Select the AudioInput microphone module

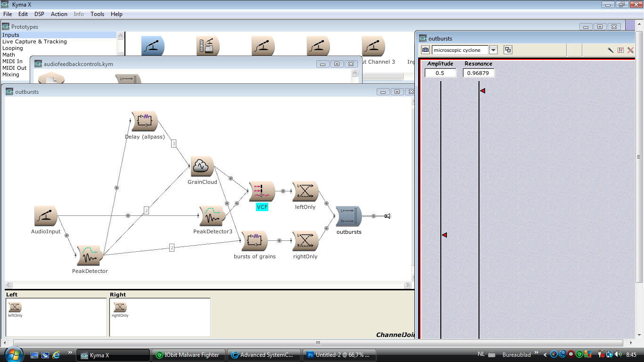pos(46,216)
